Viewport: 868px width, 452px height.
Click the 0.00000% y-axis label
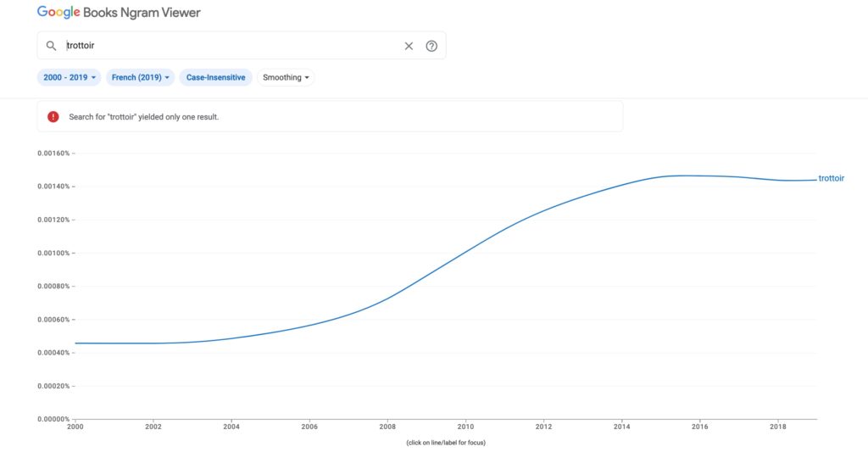click(53, 419)
